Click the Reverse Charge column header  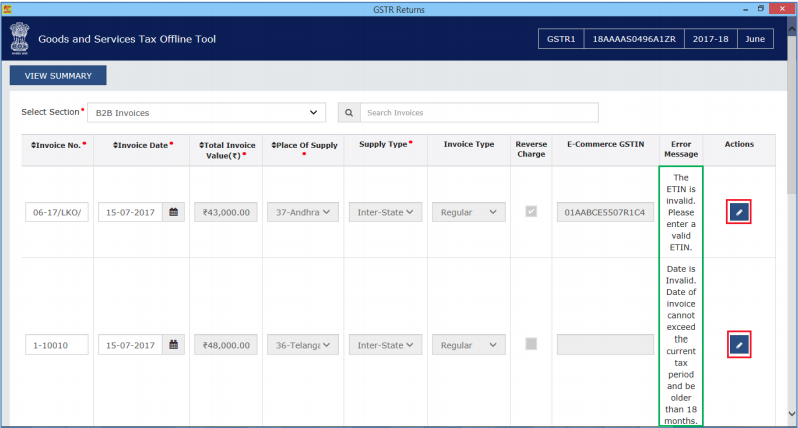pos(531,149)
